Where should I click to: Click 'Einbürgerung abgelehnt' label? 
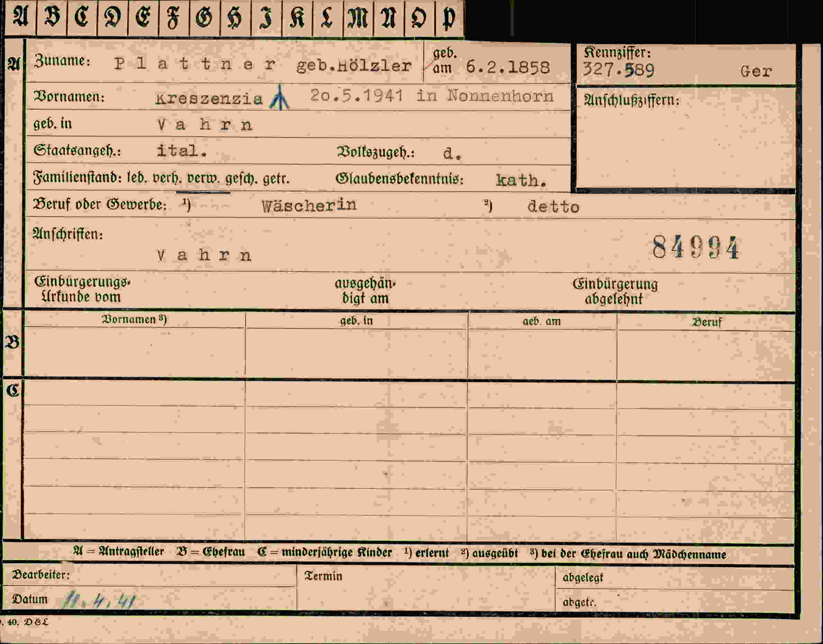point(615,292)
